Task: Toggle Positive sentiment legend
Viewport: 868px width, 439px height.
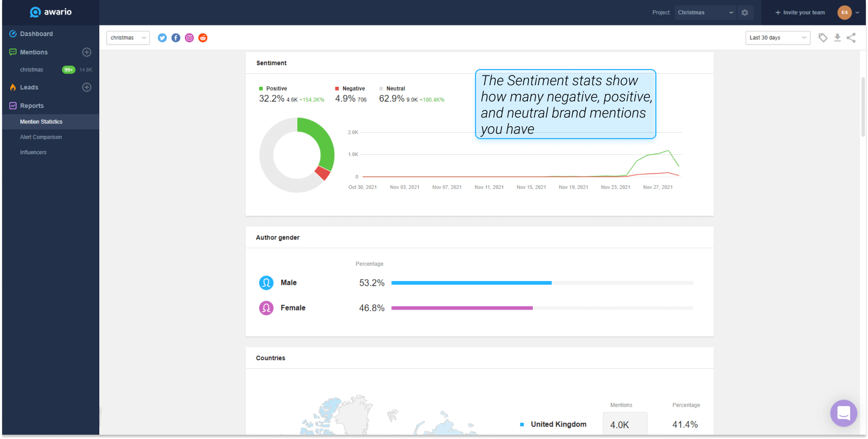Action: coord(273,88)
